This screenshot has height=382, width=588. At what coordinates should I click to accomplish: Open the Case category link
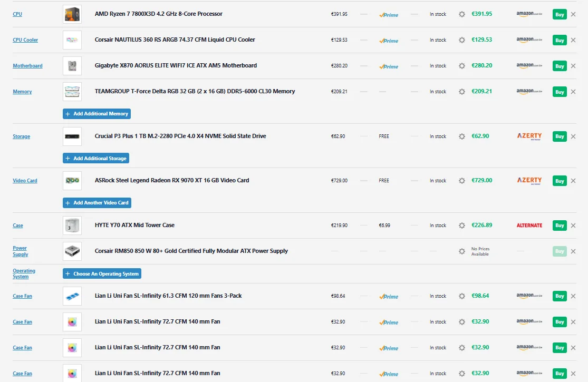click(x=17, y=226)
